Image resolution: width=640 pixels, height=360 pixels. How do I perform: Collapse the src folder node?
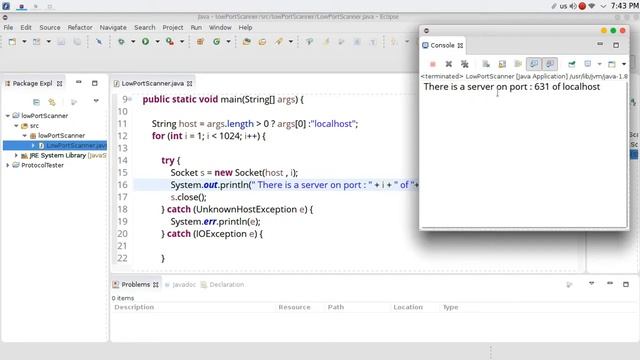coord(16,126)
